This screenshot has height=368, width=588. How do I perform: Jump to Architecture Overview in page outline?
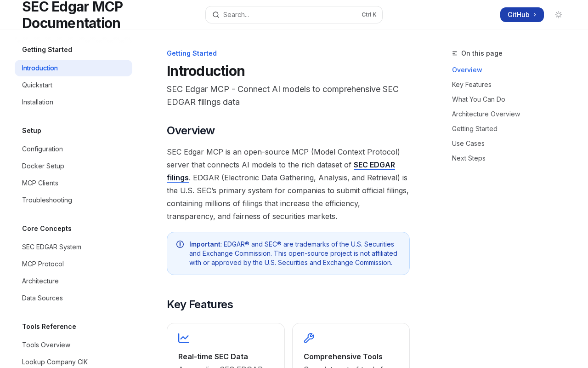tap(486, 114)
